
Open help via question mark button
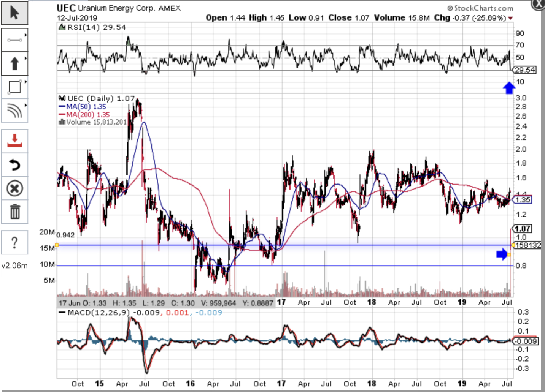click(14, 242)
